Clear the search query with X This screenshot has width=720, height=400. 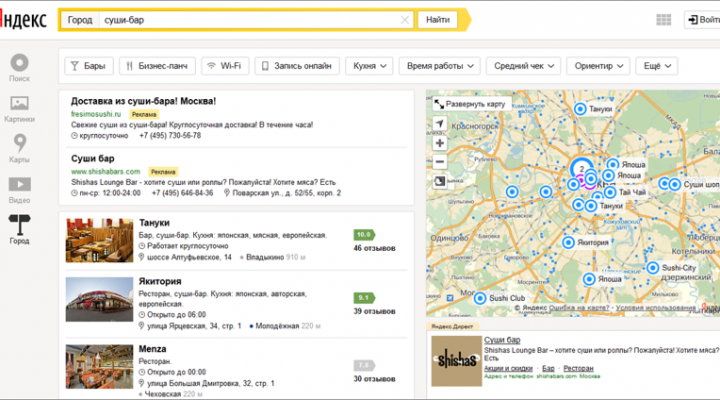(405, 20)
